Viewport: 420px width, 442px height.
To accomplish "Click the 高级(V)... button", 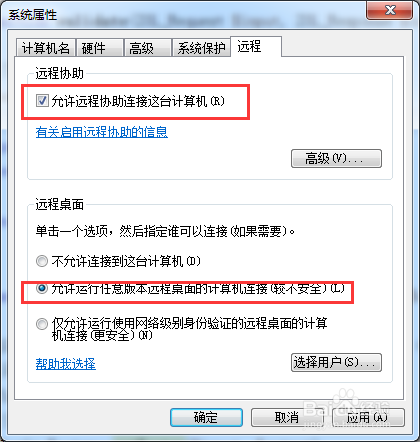I will [x=336, y=158].
